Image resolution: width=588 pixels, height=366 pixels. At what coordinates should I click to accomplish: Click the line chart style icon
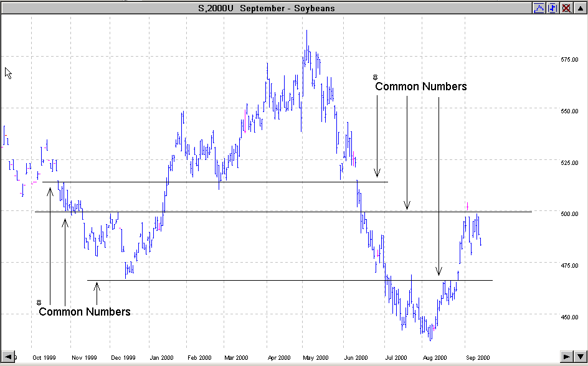pos(538,8)
